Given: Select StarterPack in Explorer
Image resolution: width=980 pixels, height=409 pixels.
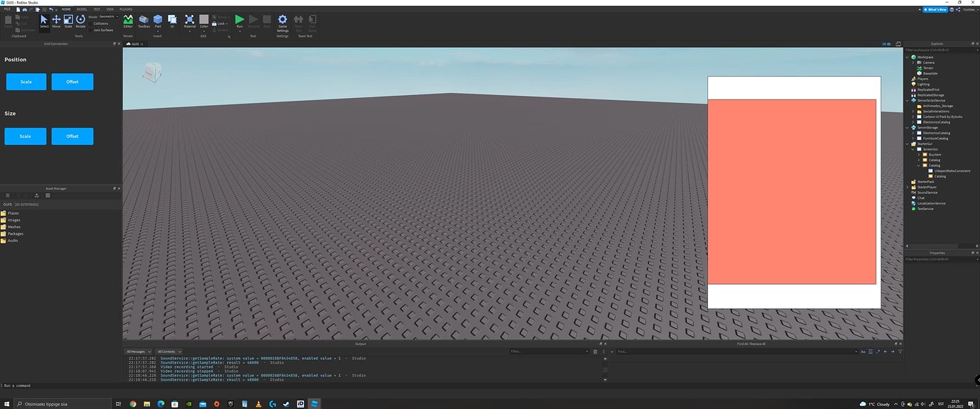Looking at the screenshot, I should (925, 182).
